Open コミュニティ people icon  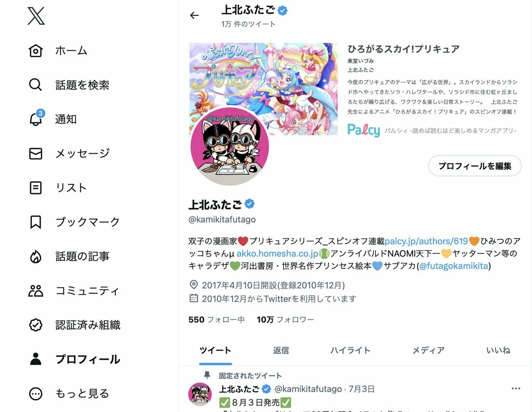pyautogui.click(x=35, y=291)
